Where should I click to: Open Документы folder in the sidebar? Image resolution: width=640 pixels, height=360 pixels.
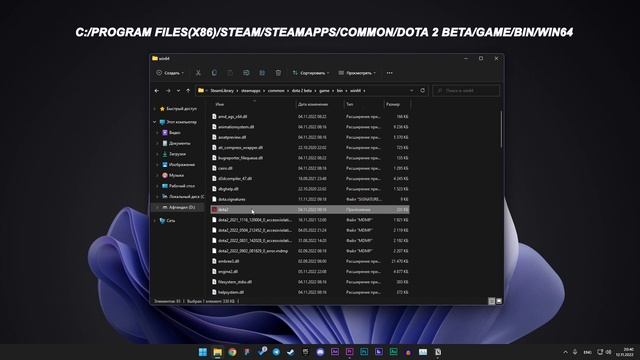[176, 143]
